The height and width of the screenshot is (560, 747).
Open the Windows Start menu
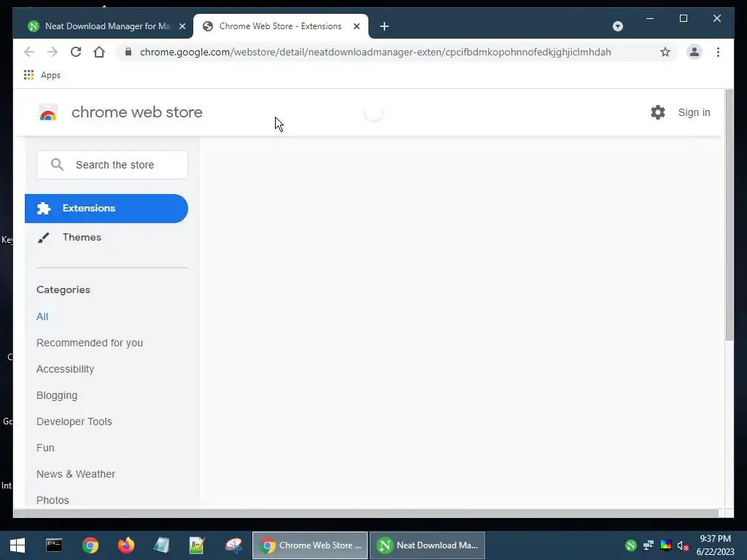[18, 545]
